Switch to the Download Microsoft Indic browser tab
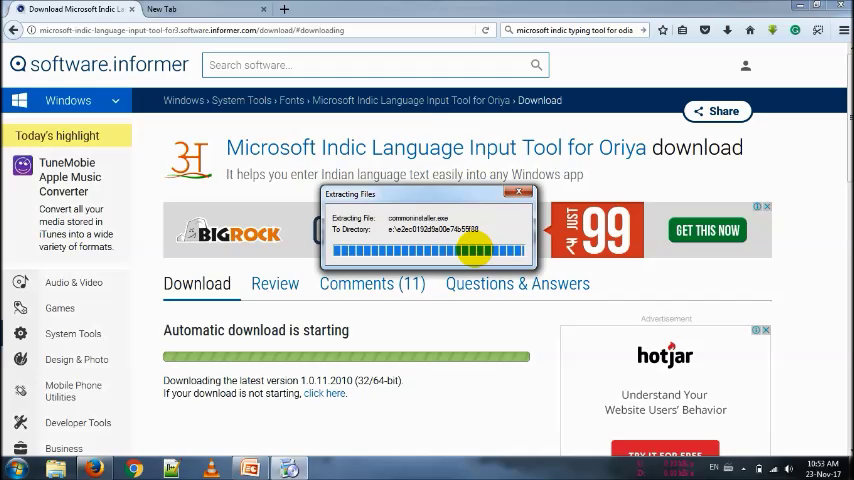 (x=76, y=9)
